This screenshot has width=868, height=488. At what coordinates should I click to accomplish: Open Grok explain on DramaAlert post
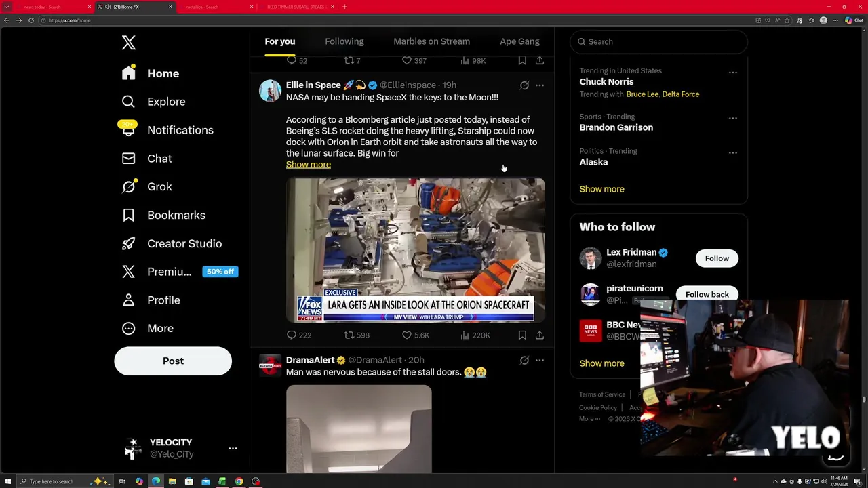pyautogui.click(x=524, y=361)
